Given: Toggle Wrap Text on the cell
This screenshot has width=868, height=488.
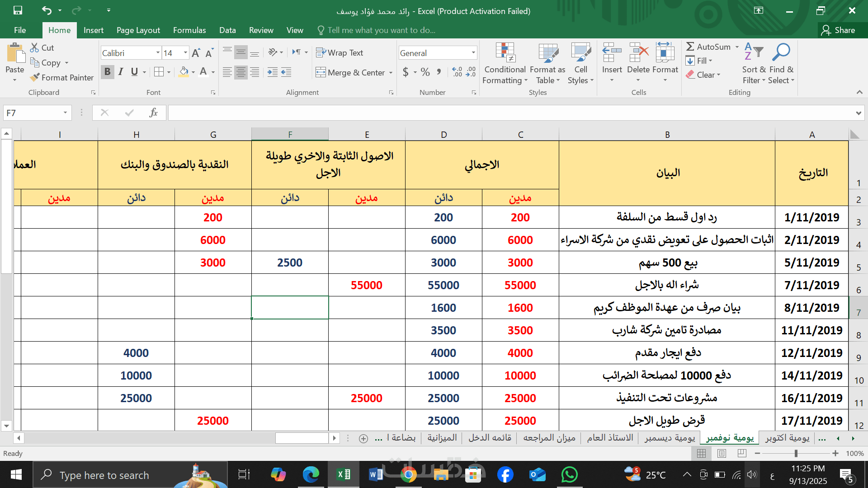Looking at the screenshot, I should coord(340,53).
